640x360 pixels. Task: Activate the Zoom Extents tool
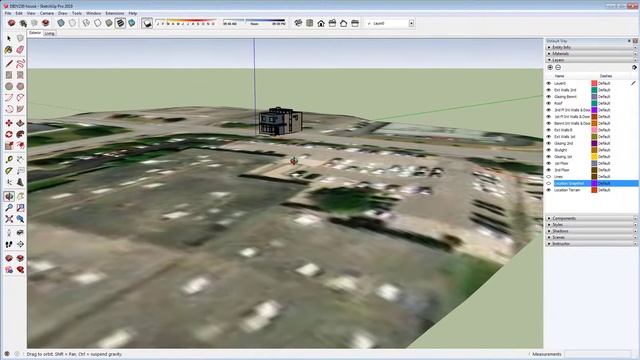(9, 219)
